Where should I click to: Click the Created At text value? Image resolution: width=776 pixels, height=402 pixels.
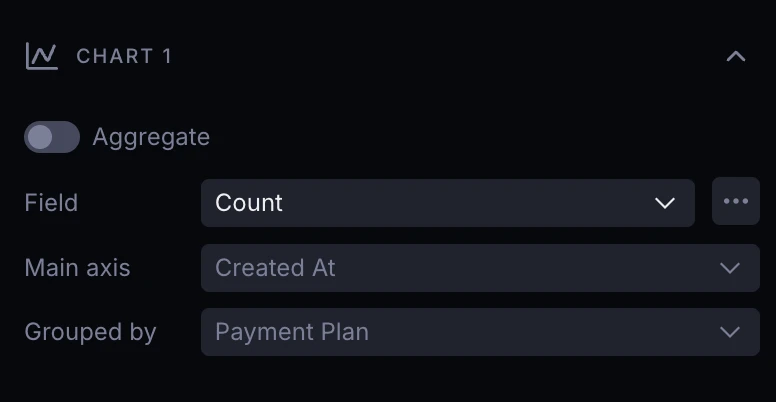coord(275,268)
